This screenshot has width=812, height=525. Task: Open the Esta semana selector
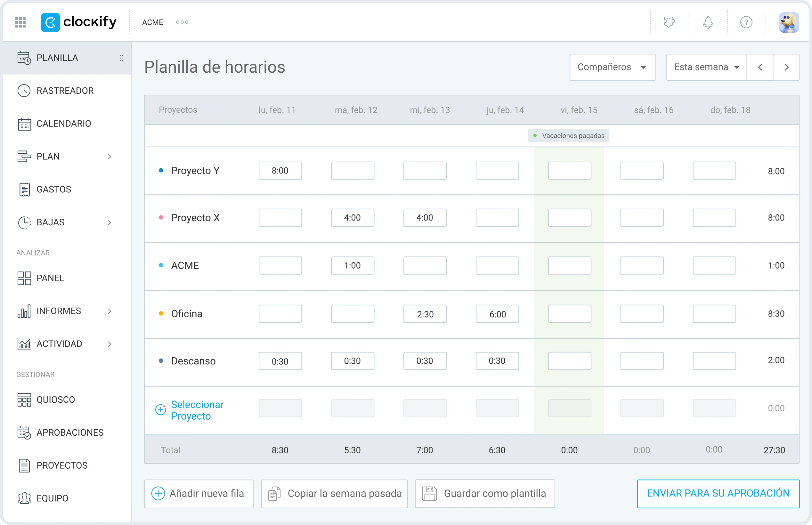[705, 67]
